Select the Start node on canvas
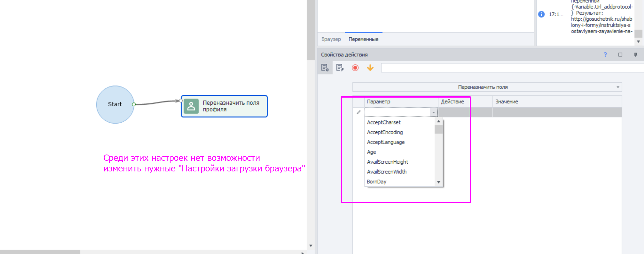Image resolution: width=644 pixels, height=254 pixels. [x=115, y=104]
